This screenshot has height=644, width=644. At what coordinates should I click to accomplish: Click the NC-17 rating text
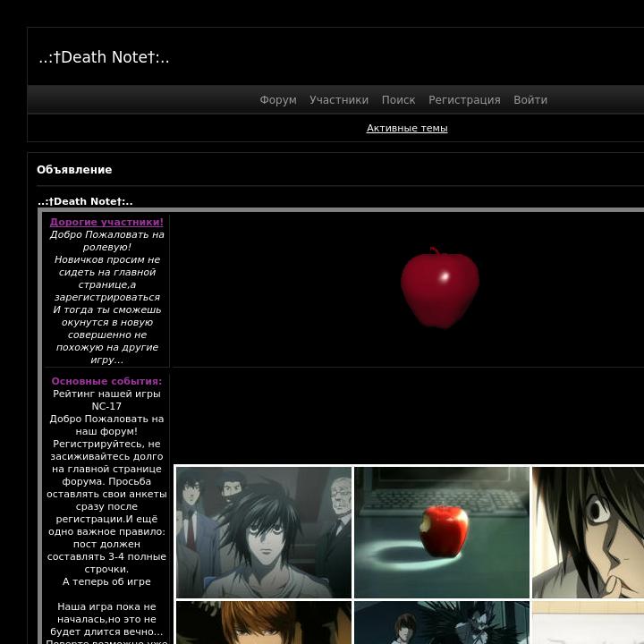pyautogui.click(x=106, y=406)
